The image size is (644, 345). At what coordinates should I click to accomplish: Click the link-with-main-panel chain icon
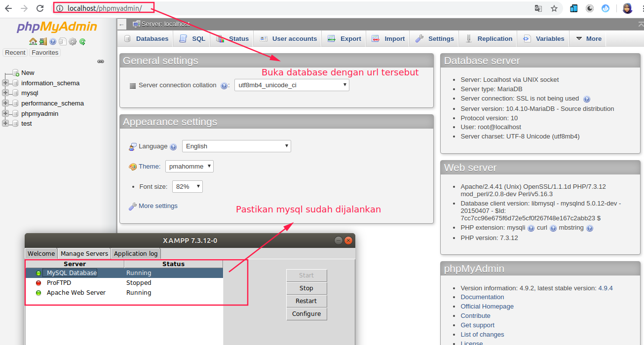[x=101, y=62]
